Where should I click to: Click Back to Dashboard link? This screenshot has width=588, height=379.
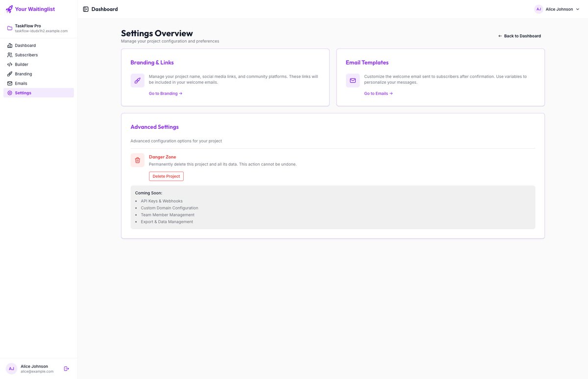[519, 36]
